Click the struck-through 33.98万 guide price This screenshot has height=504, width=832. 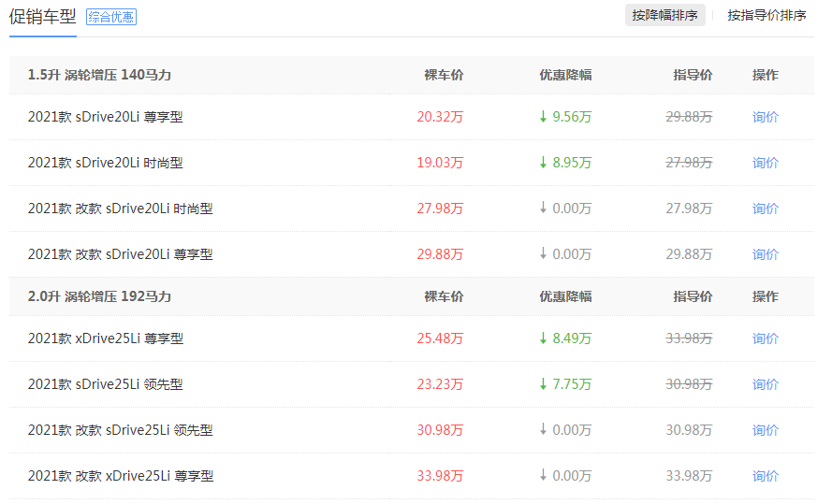(x=689, y=338)
